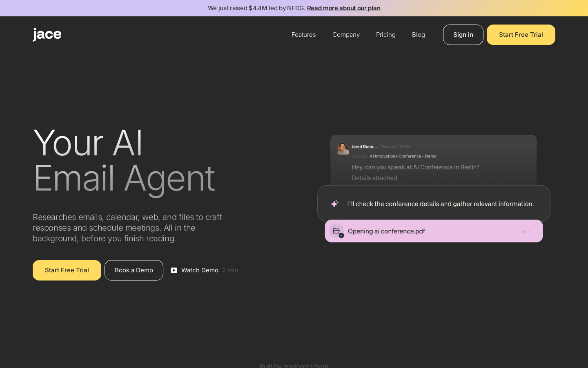Click the folder icon beside Opening ai conference.pdf

click(336, 231)
